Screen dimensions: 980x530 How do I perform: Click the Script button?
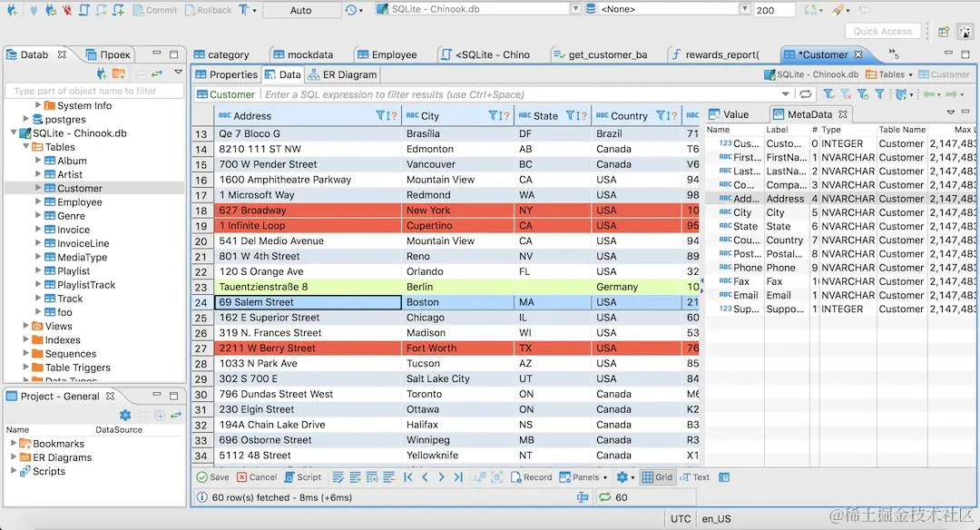(x=302, y=477)
